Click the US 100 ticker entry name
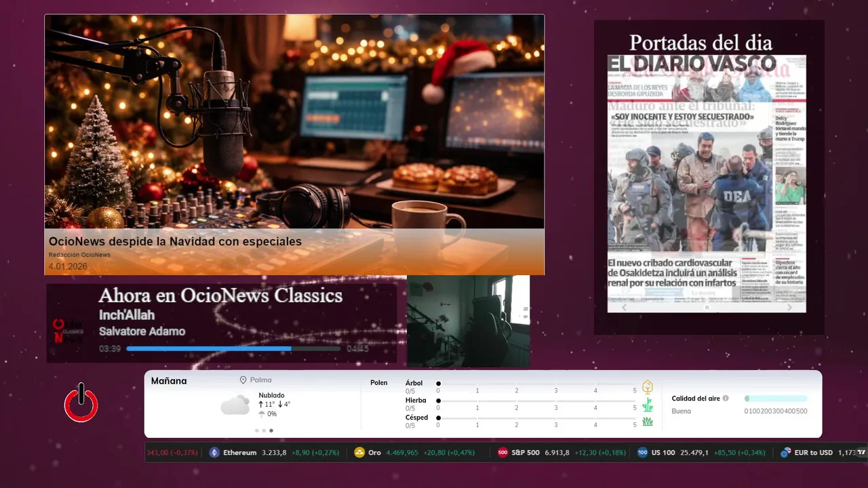This screenshot has height=488, width=868. click(x=663, y=453)
